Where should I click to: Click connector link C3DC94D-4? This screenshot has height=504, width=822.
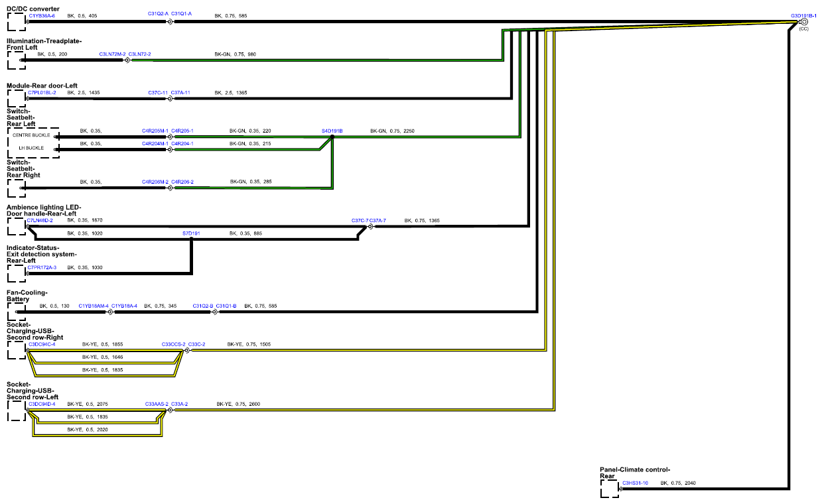pos(42,404)
